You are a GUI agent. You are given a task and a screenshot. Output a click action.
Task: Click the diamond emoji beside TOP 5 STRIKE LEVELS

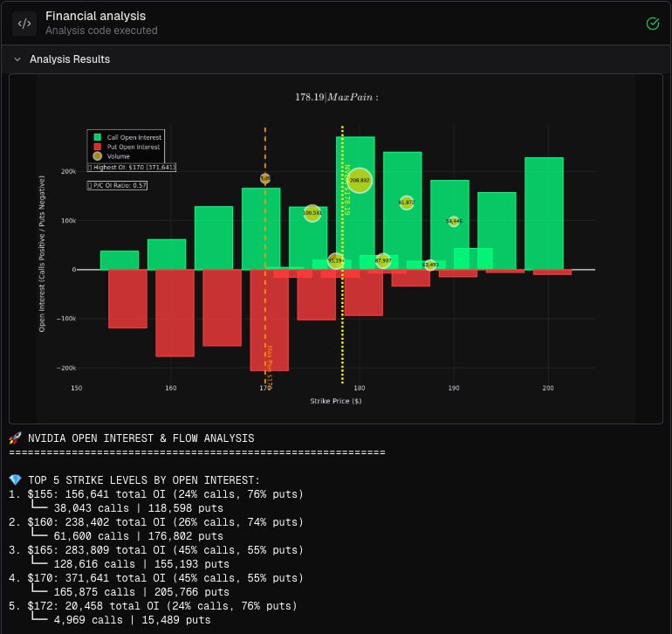click(x=15, y=480)
